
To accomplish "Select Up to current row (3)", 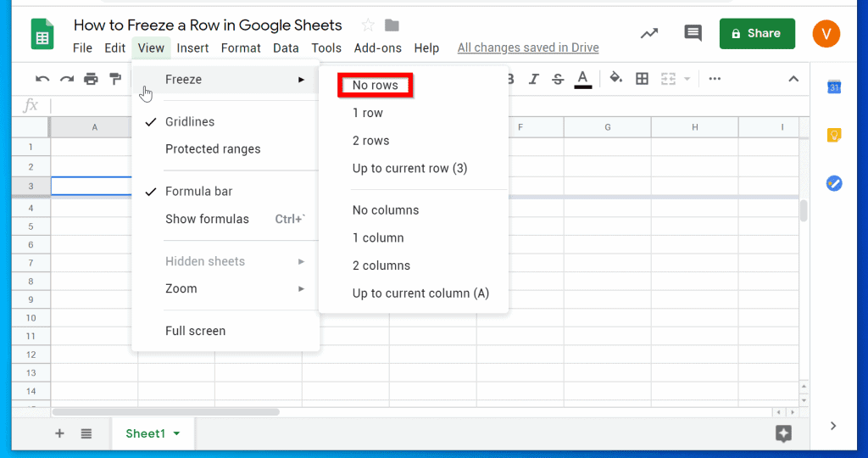I will [x=413, y=169].
